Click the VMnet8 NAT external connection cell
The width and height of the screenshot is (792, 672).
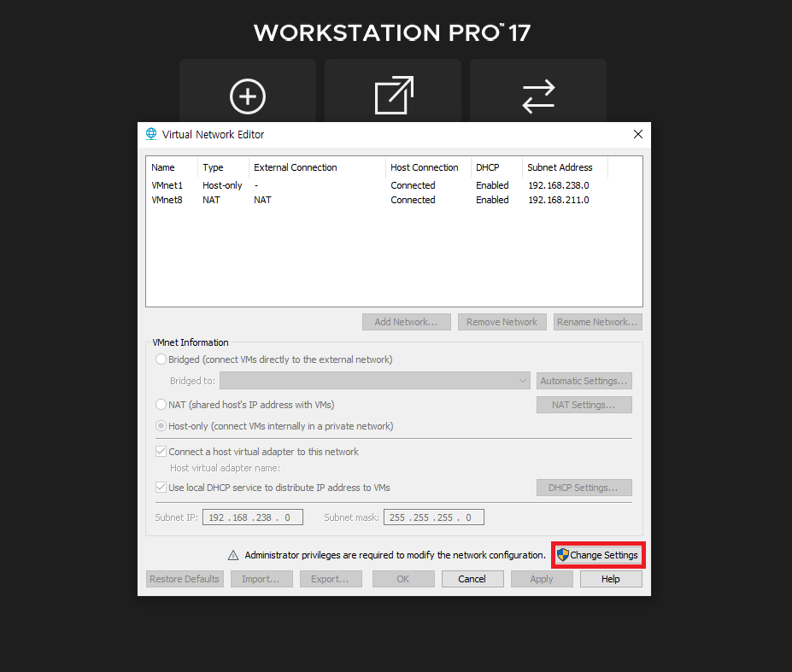262,200
